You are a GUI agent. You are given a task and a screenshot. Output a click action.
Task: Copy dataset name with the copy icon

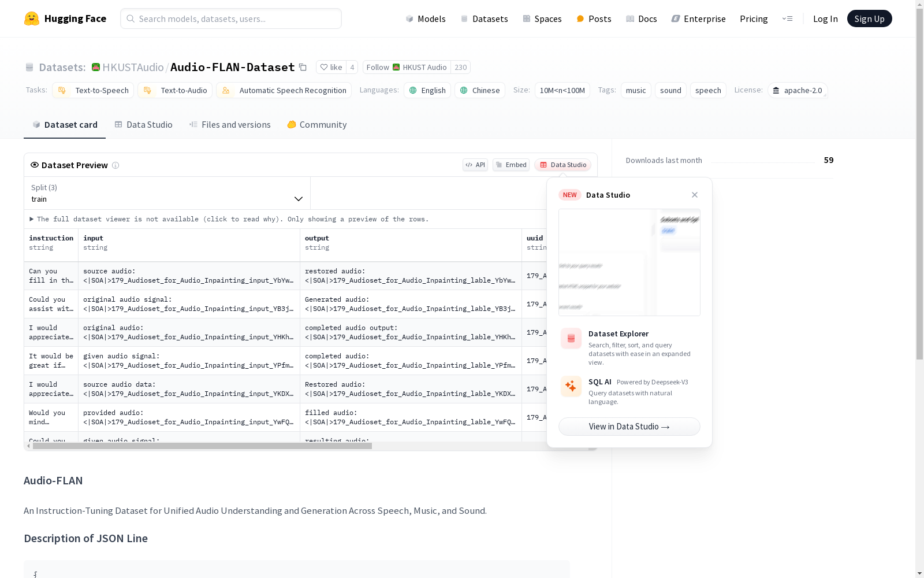pos(303,67)
